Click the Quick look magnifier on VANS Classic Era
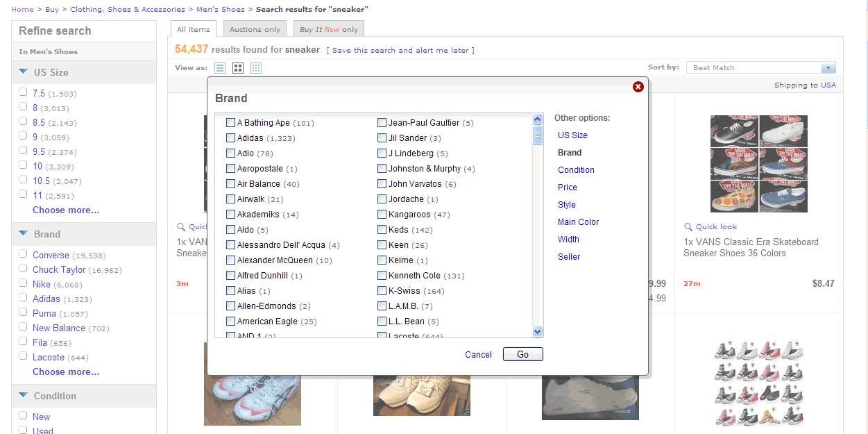The width and height of the screenshot is (868, 434). [688, 227]
